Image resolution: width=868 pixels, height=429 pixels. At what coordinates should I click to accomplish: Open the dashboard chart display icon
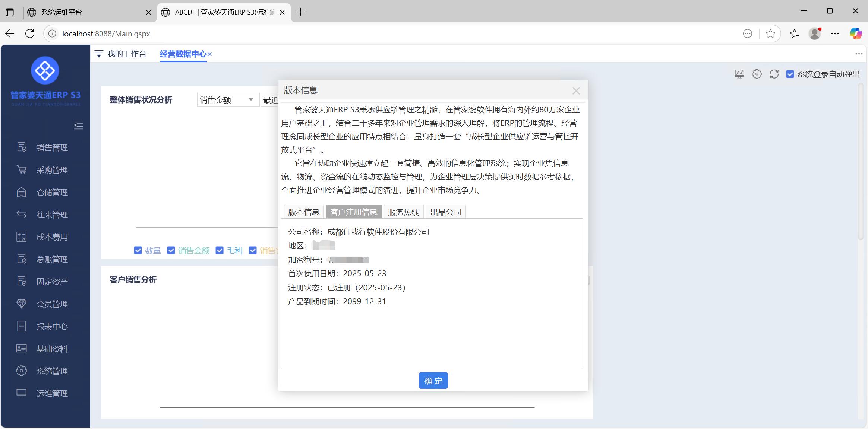[739, 74]
